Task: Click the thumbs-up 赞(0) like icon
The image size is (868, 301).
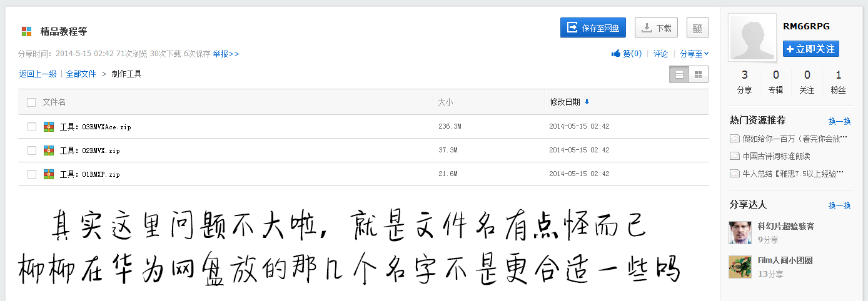Action: tap(615, 54)
